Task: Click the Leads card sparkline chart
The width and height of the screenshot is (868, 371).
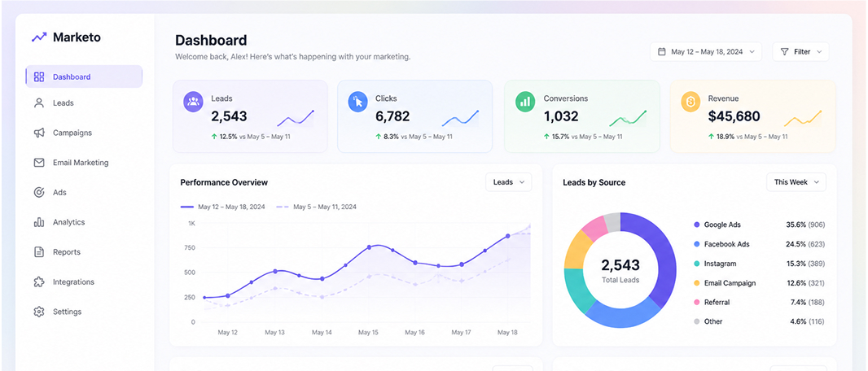Action: point(296,118)
